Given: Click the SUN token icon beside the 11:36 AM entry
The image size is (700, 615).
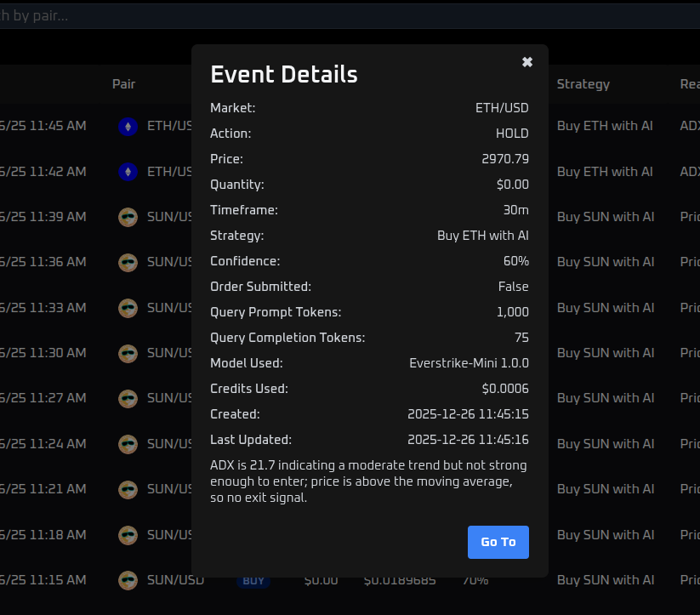Looking at the screenshot, I should tap(128, 262).
